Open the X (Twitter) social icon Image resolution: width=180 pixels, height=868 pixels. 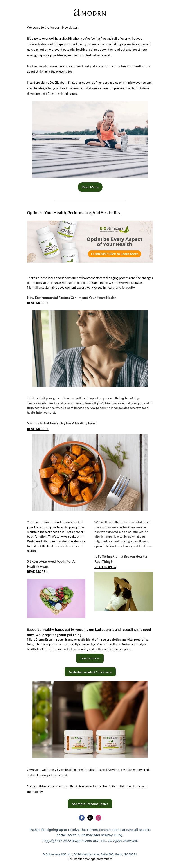(x=90, y=817)
